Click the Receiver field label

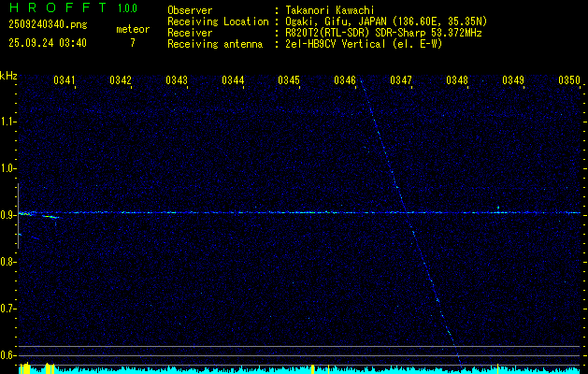coord(190,33)
